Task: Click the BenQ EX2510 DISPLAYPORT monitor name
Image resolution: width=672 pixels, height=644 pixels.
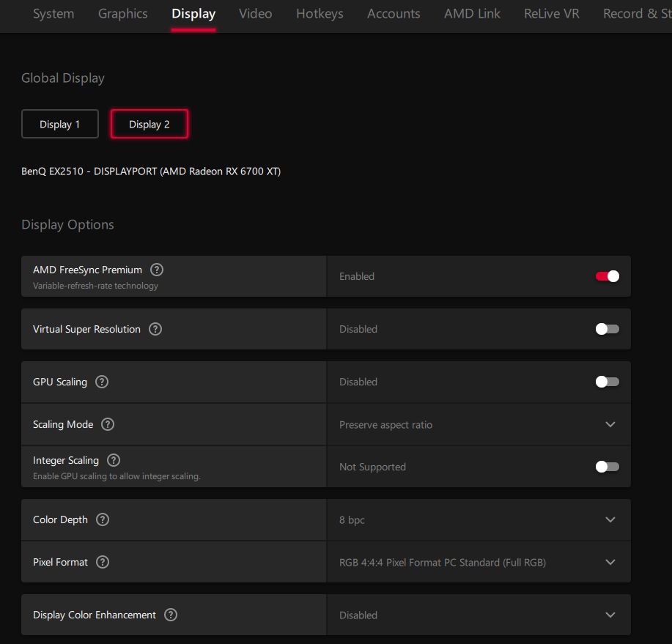Action: coord(151,171)
